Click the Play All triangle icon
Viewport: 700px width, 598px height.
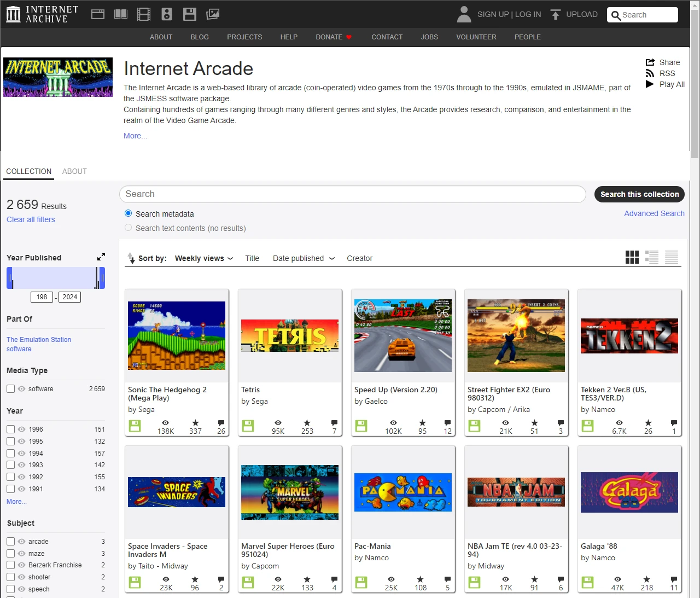click(650, 84)
